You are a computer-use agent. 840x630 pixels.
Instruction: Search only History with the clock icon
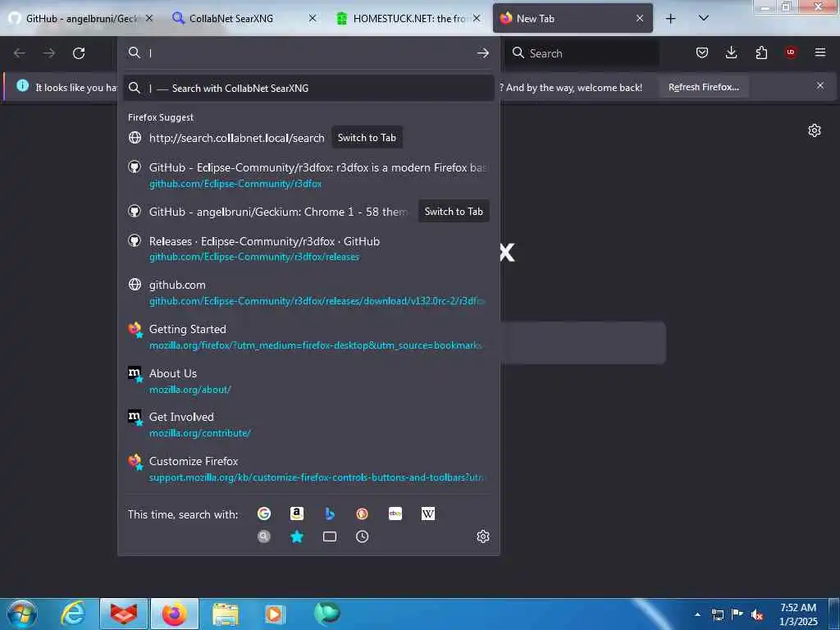pos(362,536)
